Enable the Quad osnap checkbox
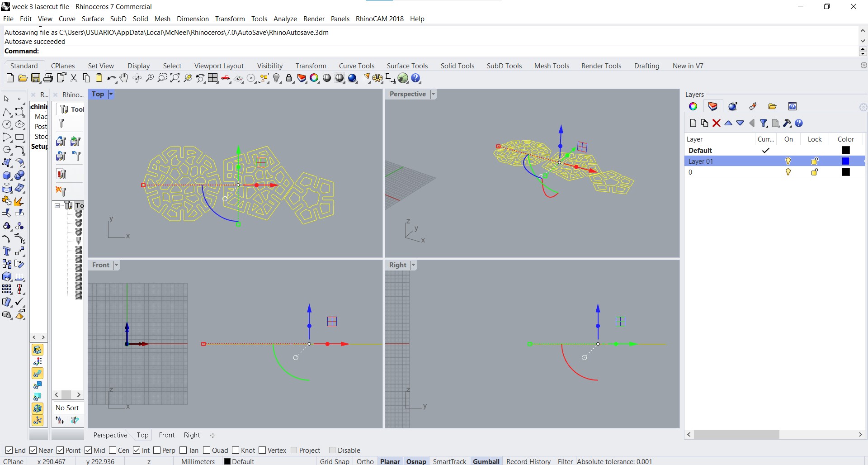This screenshot has width=868, height=465. tap(207, 450)
